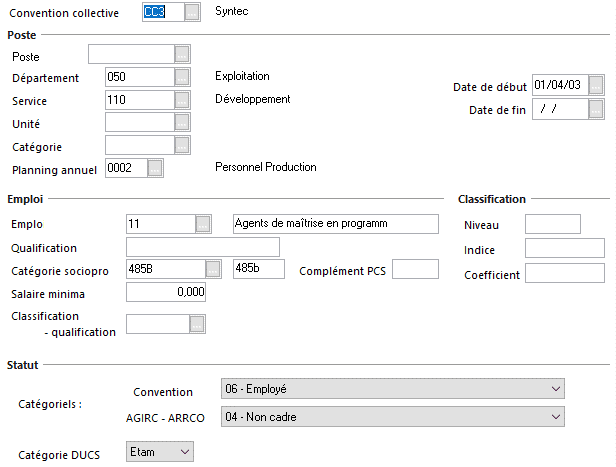616x467 pixels.
Task: Expand AGIRC - ARRCO dropdown Non cadre
Action: click(393, 417)
